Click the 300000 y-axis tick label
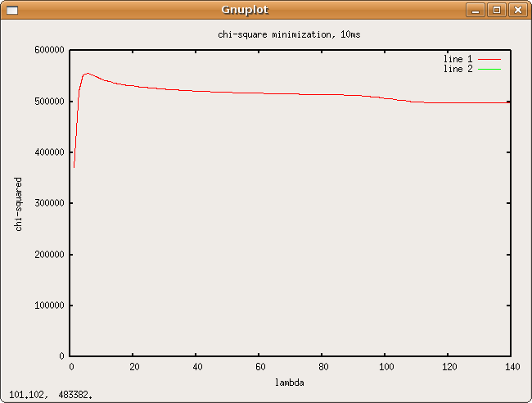The image size is (532, 403). 49,203
